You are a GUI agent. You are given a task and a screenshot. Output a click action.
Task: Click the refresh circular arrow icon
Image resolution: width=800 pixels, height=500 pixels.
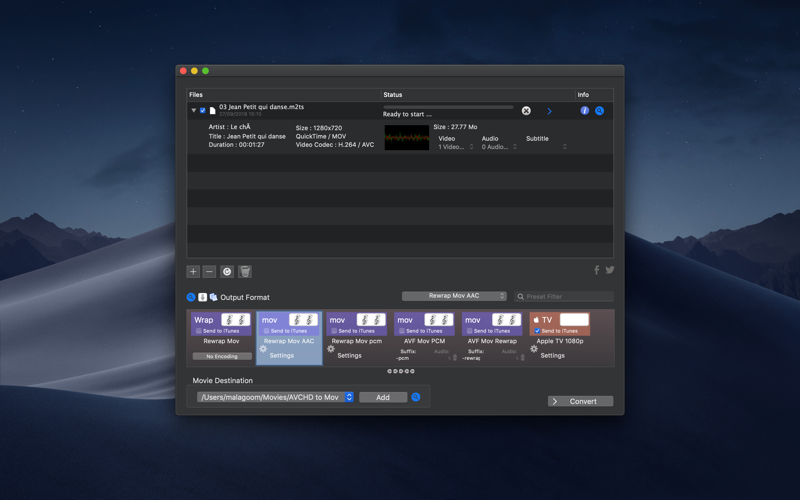pyautogui.click(x=227, y=271)
